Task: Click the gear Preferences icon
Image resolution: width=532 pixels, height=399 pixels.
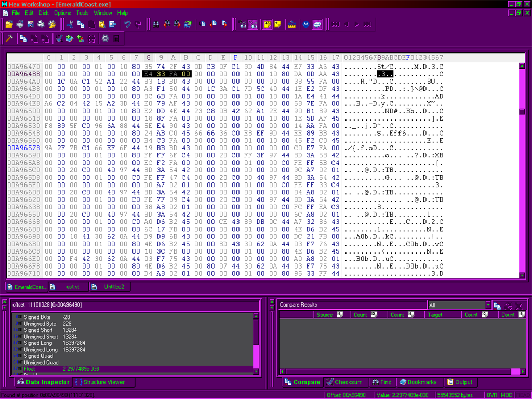Action: point(105,38)
